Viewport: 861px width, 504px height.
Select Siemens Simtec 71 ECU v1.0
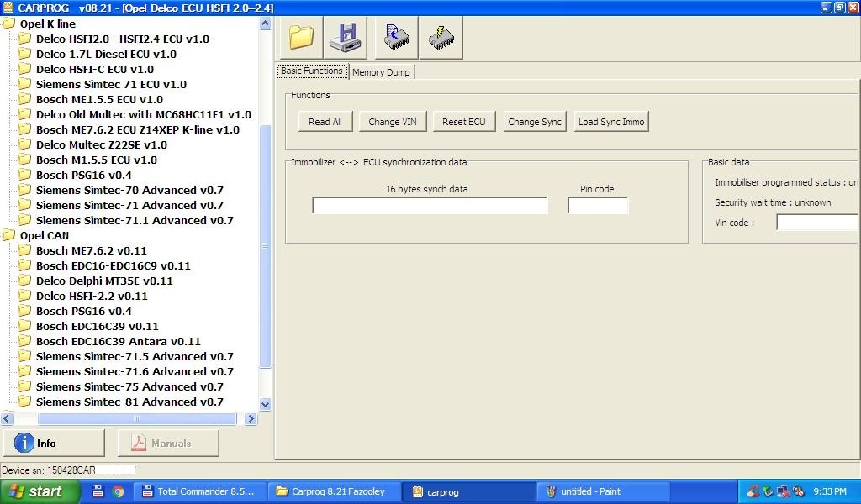point(112,85)
